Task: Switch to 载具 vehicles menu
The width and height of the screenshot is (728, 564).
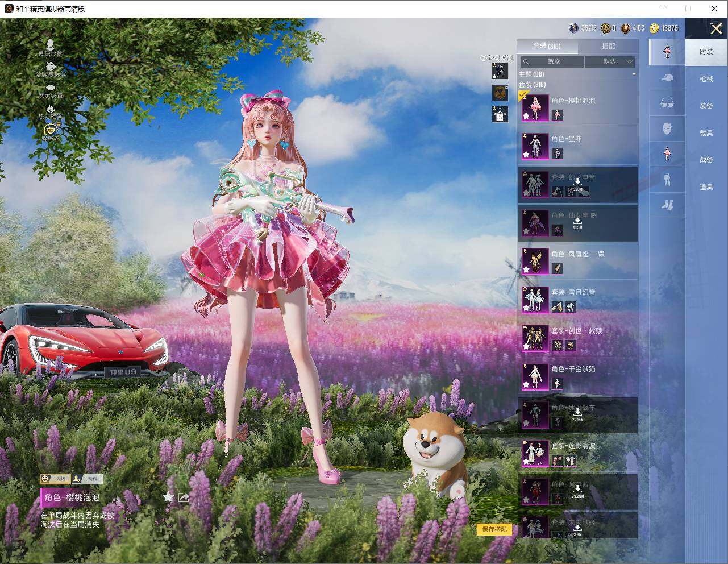Action: pos(706,133)
